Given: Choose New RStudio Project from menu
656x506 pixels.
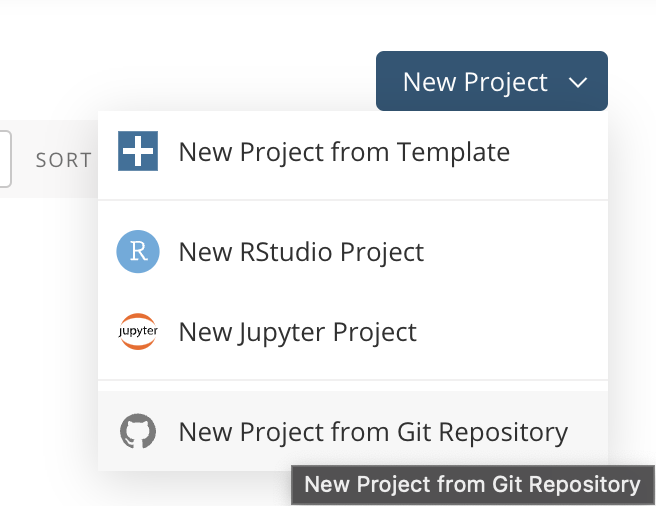Looking at the screenshot, I should (301, 252).
